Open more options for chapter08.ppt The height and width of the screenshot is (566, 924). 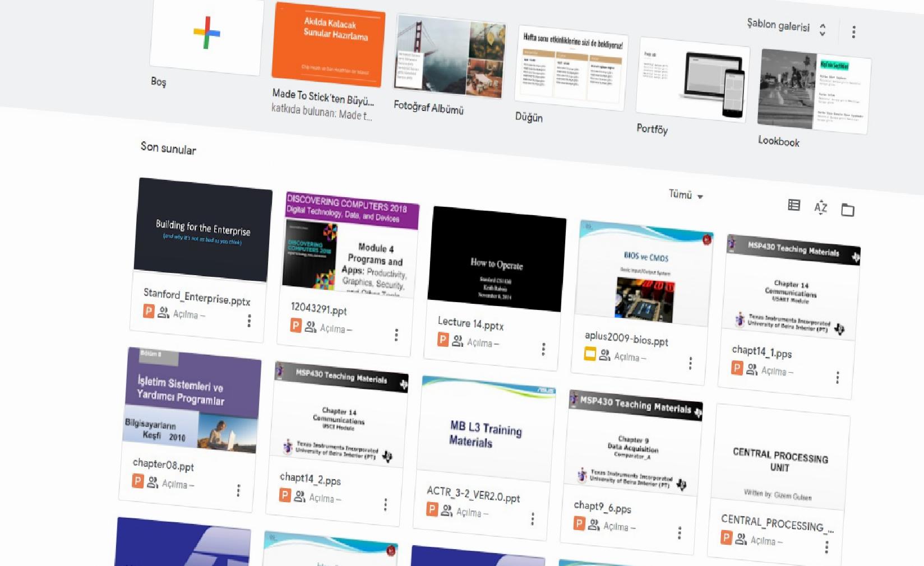238,490
